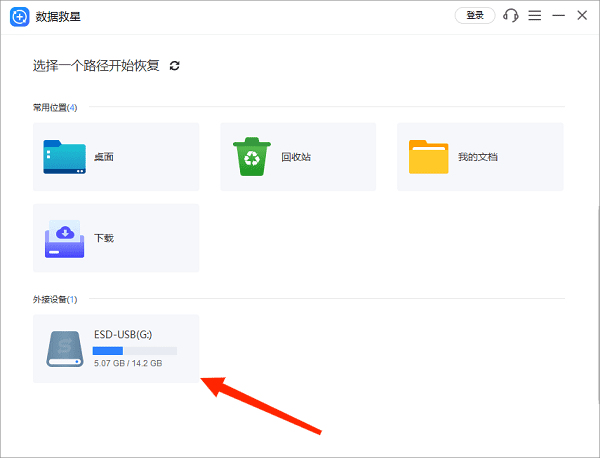This screenshot has width=600, height=458.
Task: Click the 常用位置(4) section header
Action: tap(55, 107)
